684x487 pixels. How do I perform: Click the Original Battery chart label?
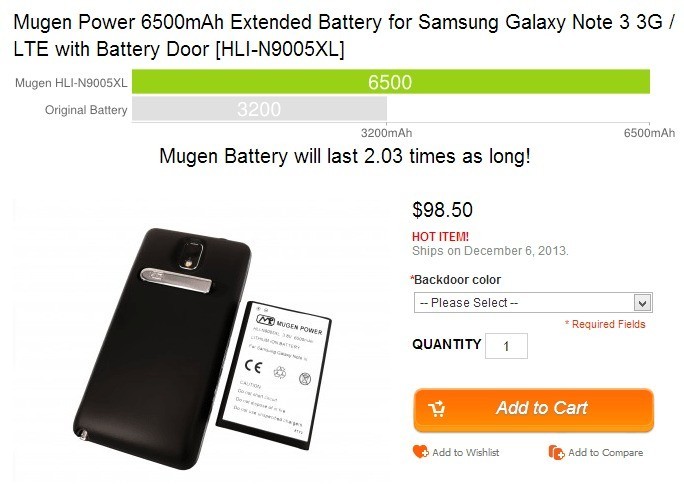pos(86,110)
